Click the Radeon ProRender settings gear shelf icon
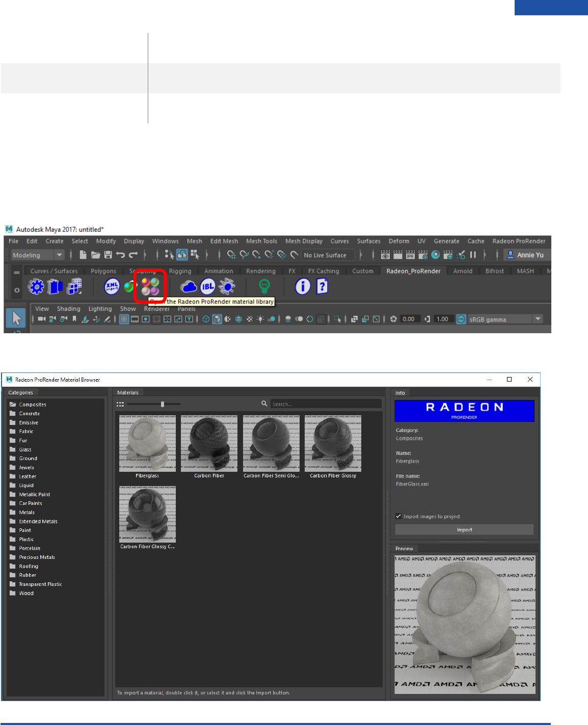588x725 pixels. (x=36, y=287)
